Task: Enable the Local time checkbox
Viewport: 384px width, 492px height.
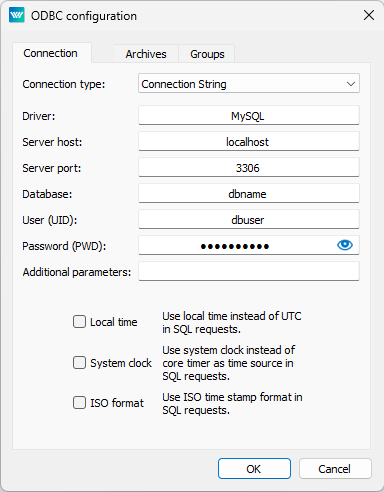Action: click(79, 322)
